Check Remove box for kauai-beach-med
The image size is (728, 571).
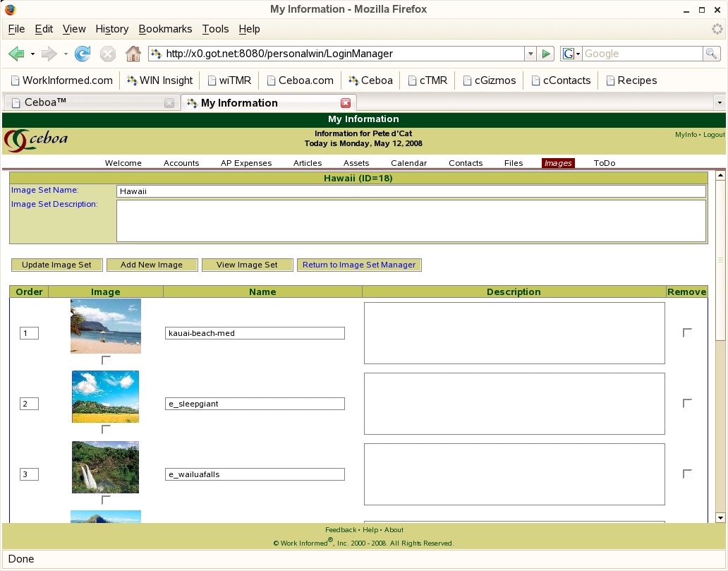point(687,332)
